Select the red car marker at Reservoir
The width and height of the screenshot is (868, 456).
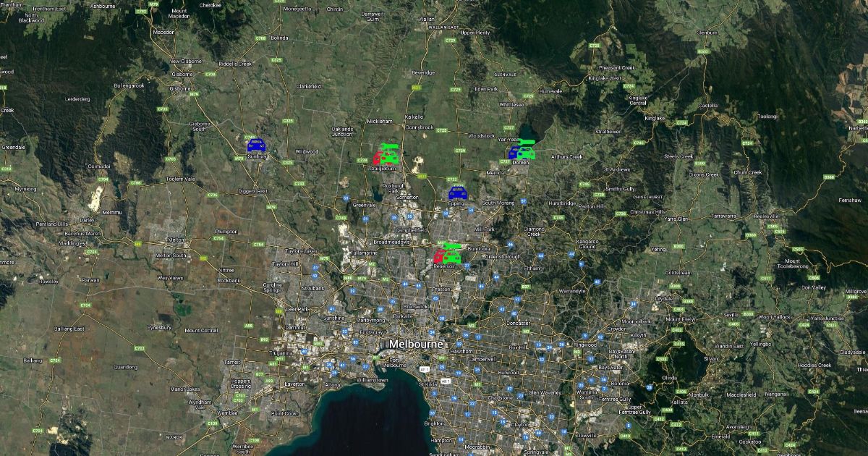point(439,256)
